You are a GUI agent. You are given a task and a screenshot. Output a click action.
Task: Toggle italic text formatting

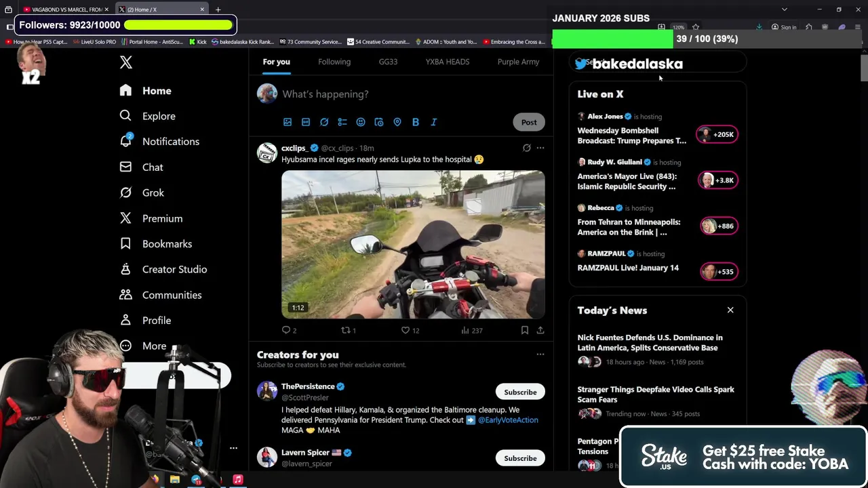pyautogui.click(x=434, y=122)
